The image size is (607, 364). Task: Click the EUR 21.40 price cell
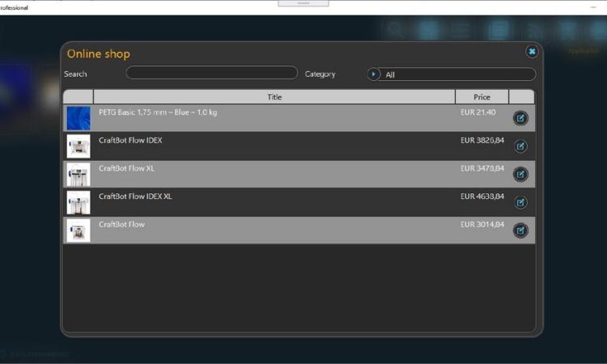(478, 112)
